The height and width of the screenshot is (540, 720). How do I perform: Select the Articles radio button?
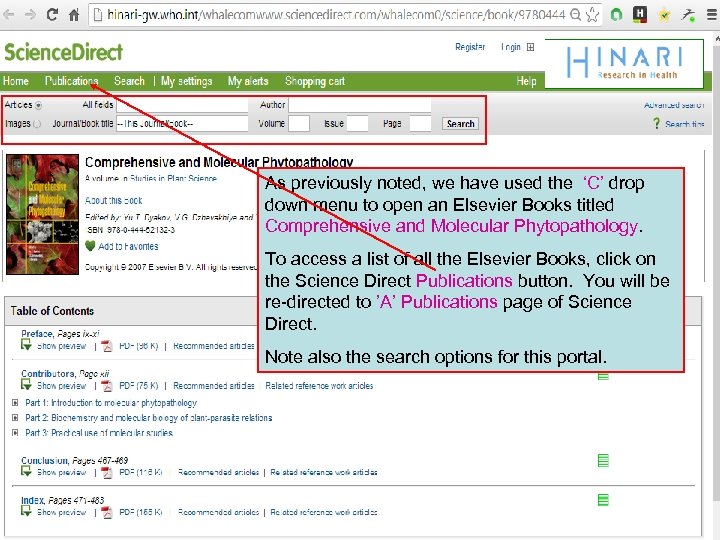39,105
